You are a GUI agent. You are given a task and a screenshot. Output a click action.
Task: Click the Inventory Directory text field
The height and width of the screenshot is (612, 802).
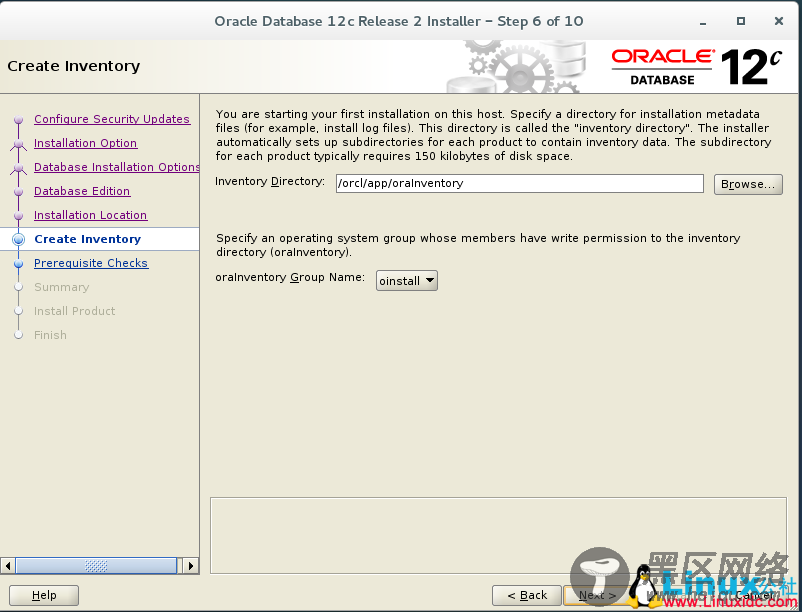[520, 184]
